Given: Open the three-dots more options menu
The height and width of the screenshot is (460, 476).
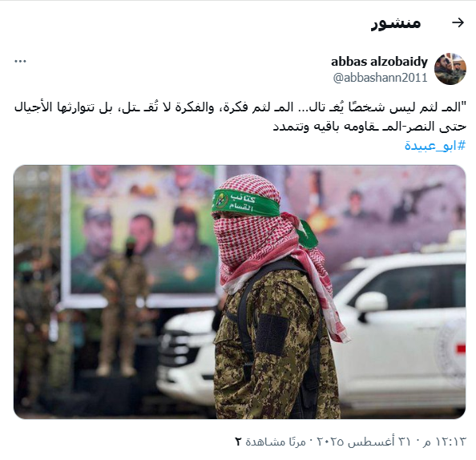Looking at the screenshot, I should coord(20,62).
